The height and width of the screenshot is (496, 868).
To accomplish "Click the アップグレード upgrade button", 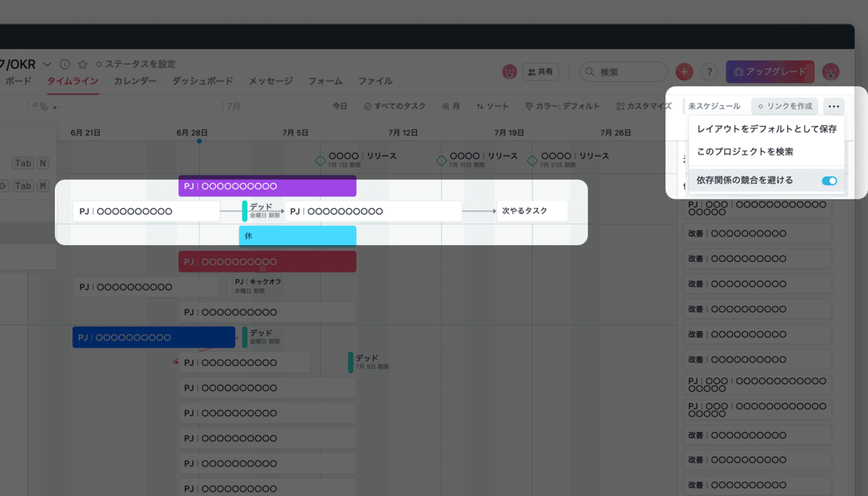I will point(770,72).
